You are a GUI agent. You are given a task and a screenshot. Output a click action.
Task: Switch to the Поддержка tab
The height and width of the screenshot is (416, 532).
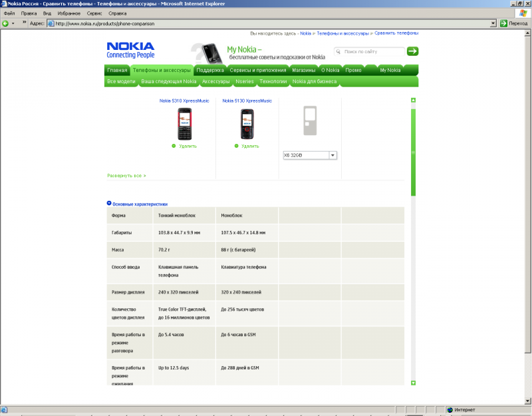(x=210, y=70)
